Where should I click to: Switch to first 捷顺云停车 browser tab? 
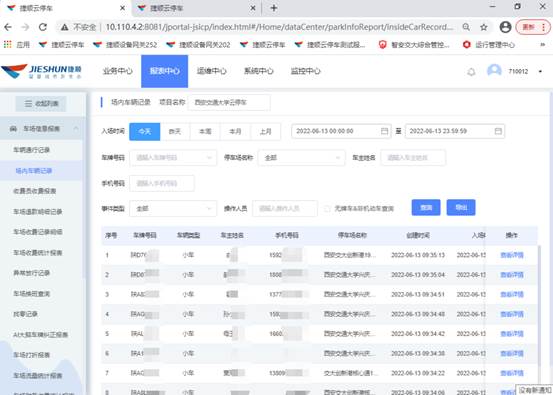(66, 8)
